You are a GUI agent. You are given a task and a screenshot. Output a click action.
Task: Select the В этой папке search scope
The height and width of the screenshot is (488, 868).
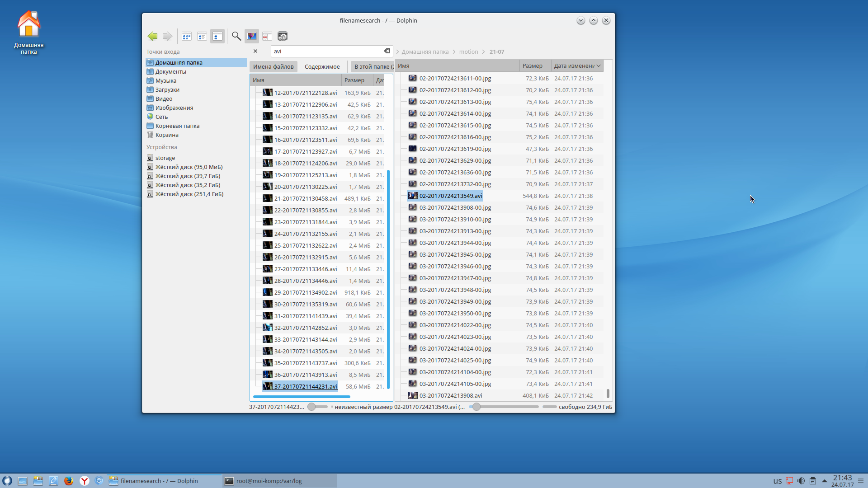click(373, 66)
